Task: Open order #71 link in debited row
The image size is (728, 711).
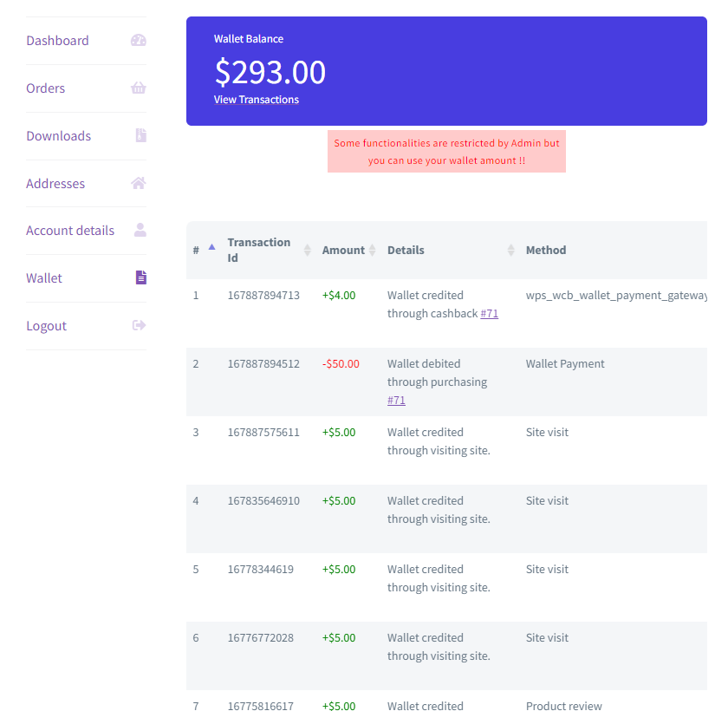Action: 396,400
